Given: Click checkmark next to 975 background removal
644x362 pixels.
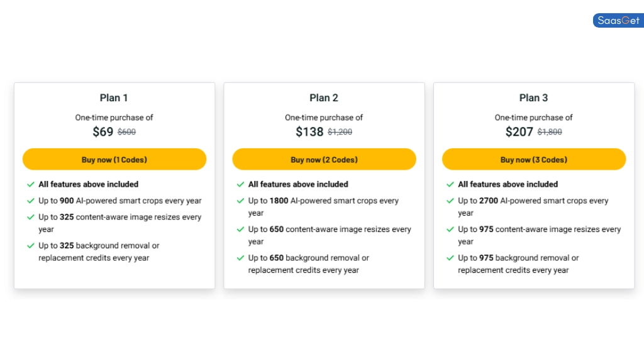Looking at the screenshot, I should pyautogui.click(x=450, y=258).
